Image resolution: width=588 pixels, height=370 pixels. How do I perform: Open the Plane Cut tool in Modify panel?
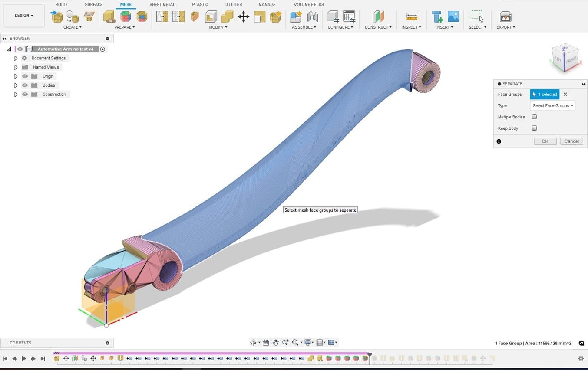pyautogui.click(x=194, y=16)
